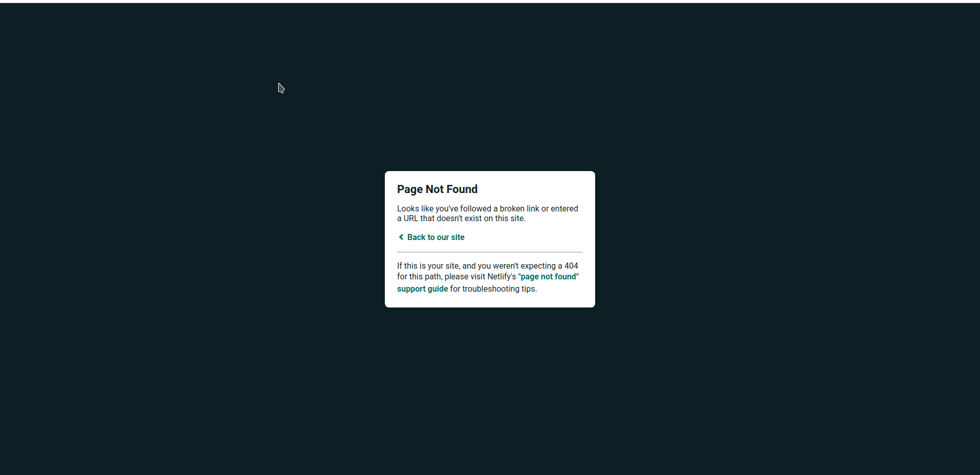Select the broken link explanation paragraph
The height and width of the screenshot is (475, 980).
point(487,213)
